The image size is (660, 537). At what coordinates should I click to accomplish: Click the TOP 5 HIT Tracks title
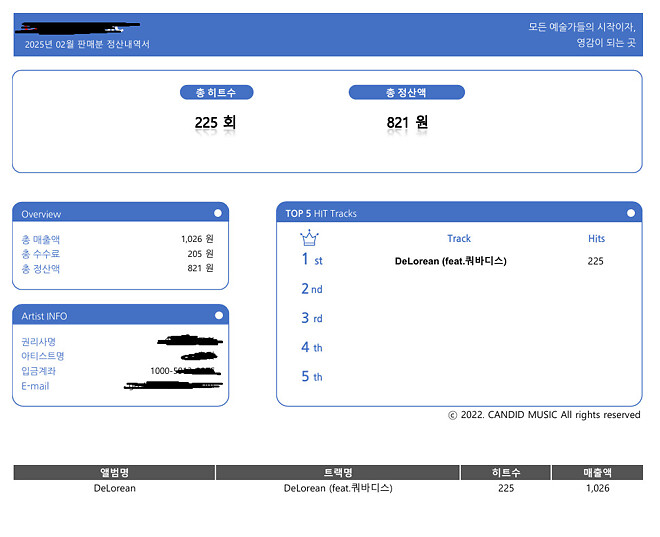tap(321, 213)
